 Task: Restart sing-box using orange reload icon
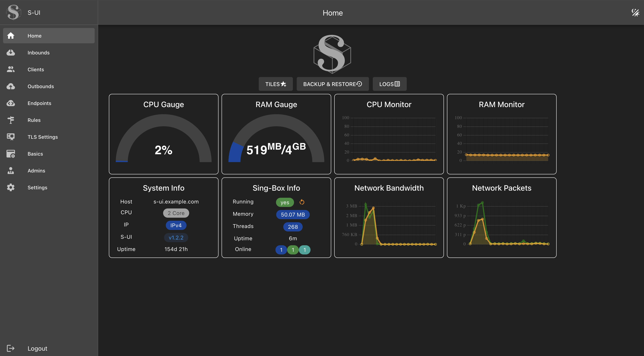coord(302,202)
